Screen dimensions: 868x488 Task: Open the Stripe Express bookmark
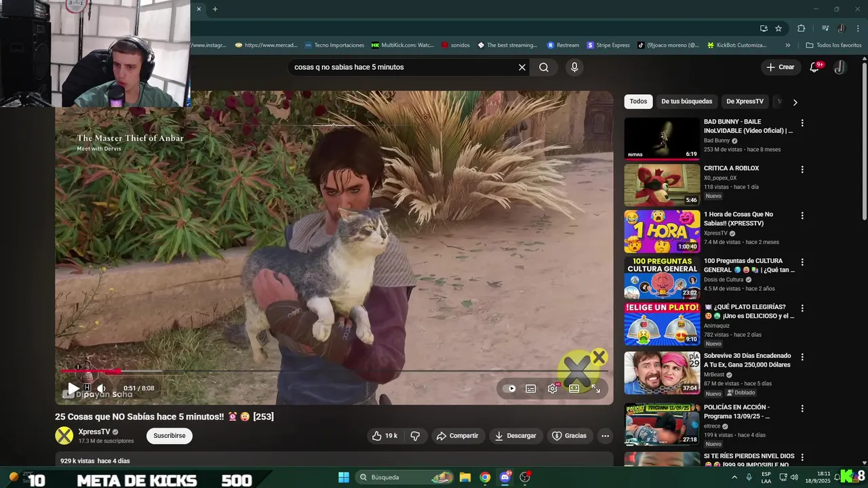(x=608, y=45)
